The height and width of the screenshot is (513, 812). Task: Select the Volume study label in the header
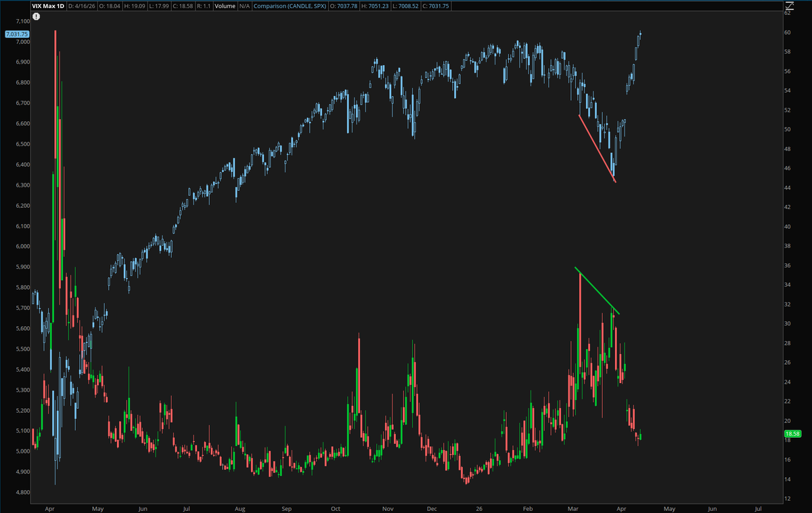click(x=225, y=6)
